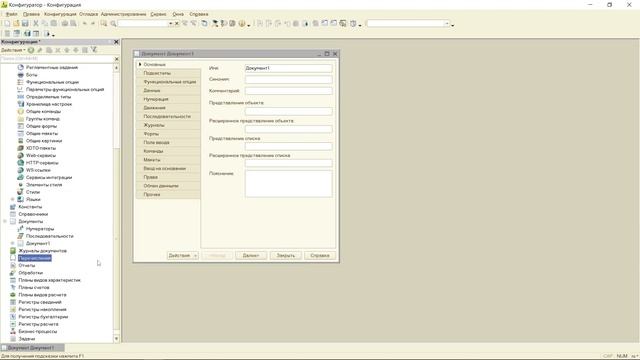Clear the configuration tree search field
Screen dimensions: 640x360
click(116, 59)
